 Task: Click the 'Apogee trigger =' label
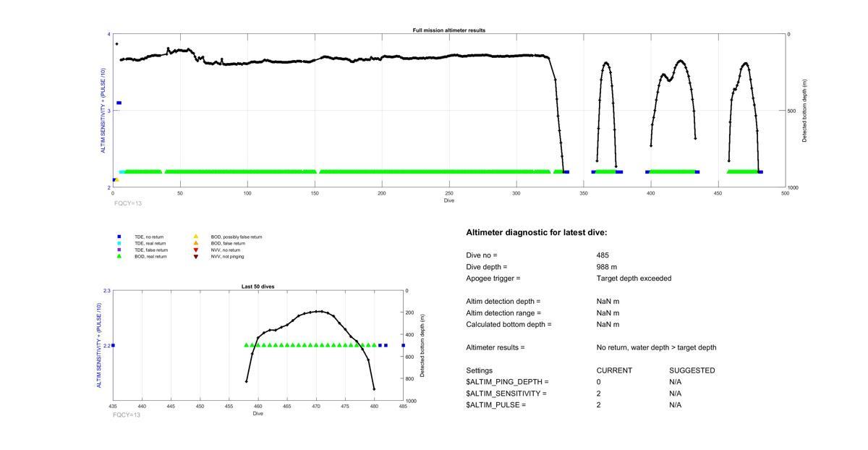coord(493,279)
